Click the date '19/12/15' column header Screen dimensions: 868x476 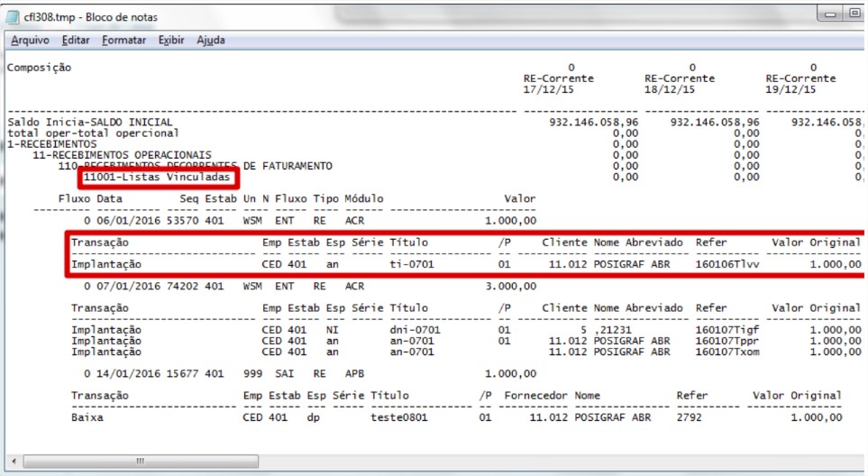(790, 89)
